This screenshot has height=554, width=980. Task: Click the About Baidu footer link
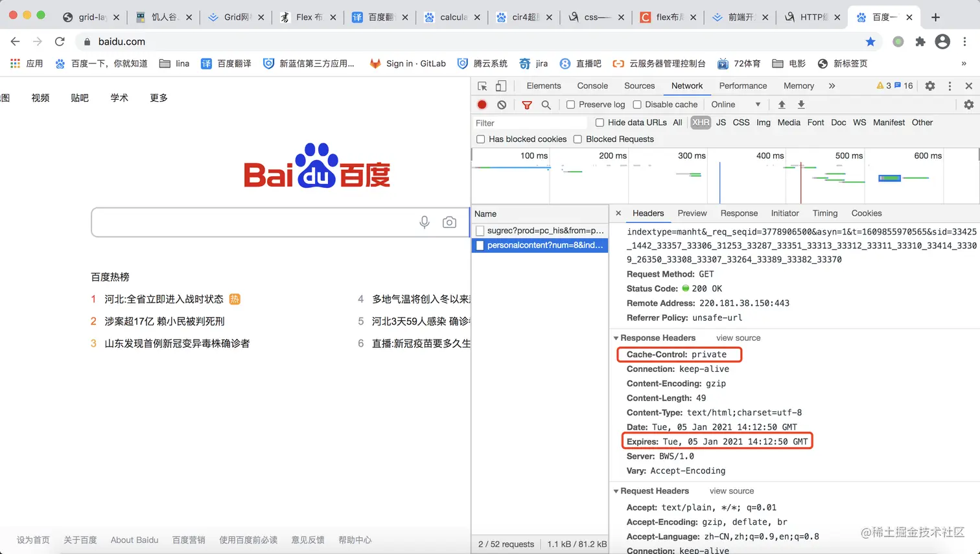tap(134, 540)
